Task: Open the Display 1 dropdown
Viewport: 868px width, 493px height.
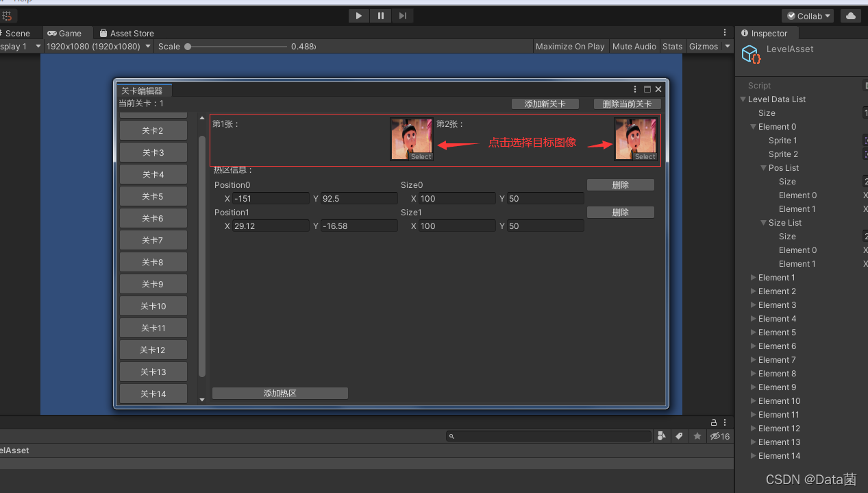Action: pyautogui.click(x=21, y=47)
